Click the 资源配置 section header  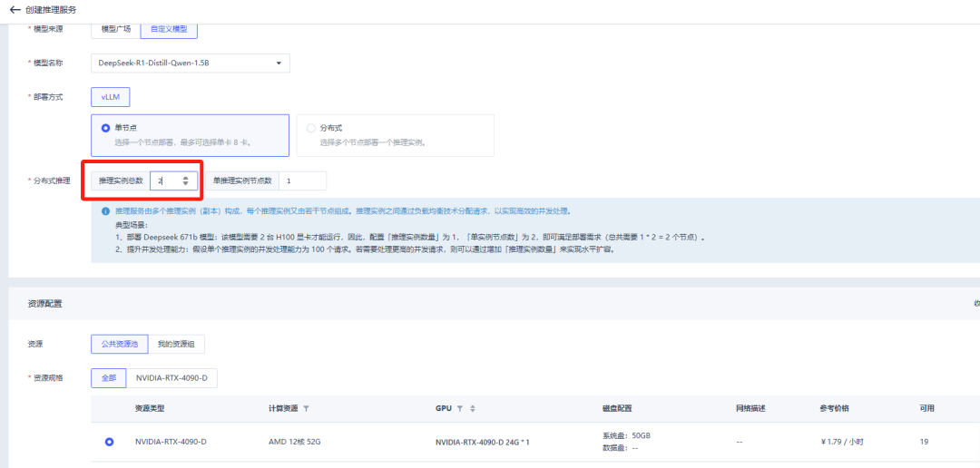[x=44, y=304]
